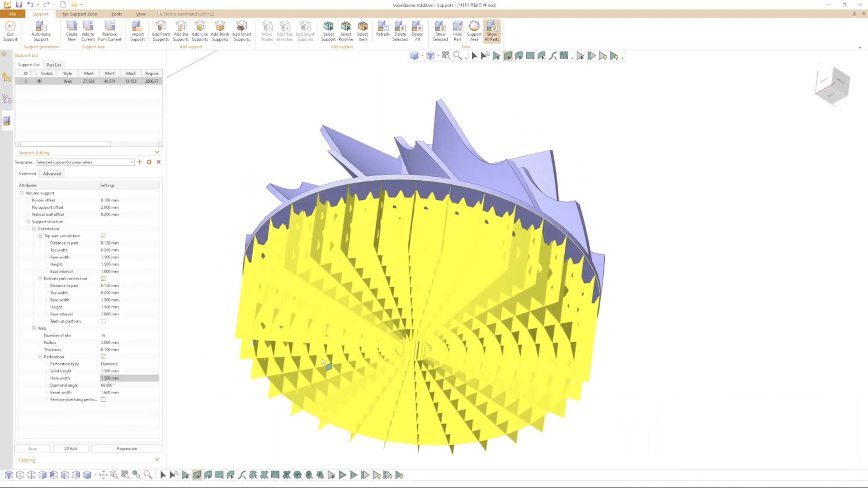Open the Import Support tool
This screenshot has height=488, width=868.
(137, 31)
